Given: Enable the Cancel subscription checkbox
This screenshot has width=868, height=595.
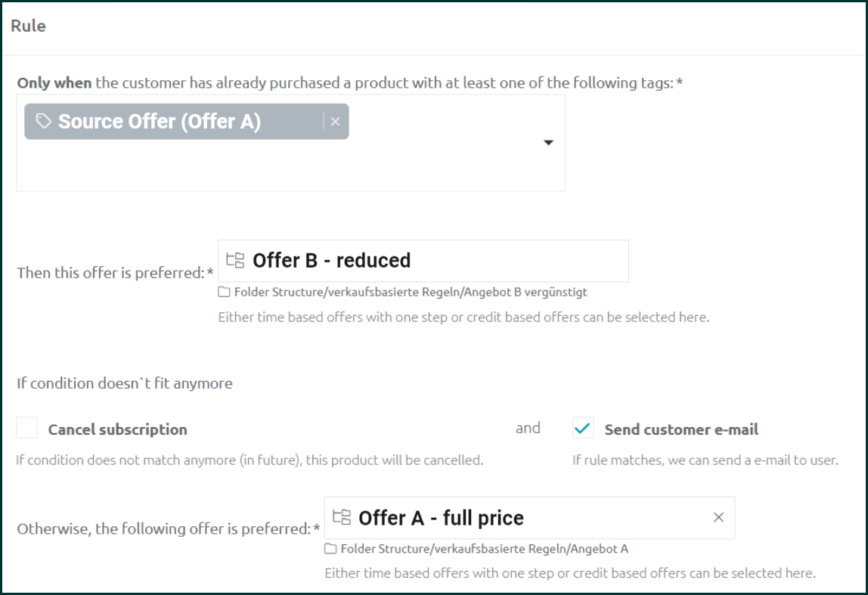Looking at the screenshot, I should pyautogui.click(x=26, y=428).
